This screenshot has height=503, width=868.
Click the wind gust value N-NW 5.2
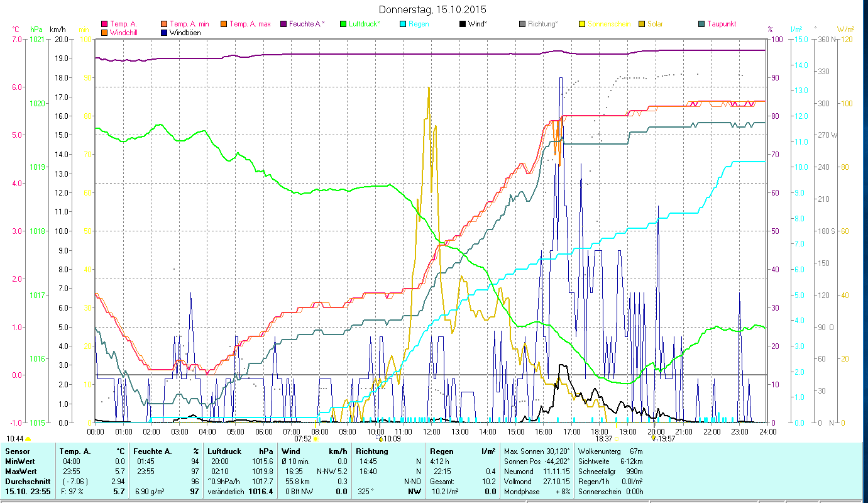click(332, 472)
